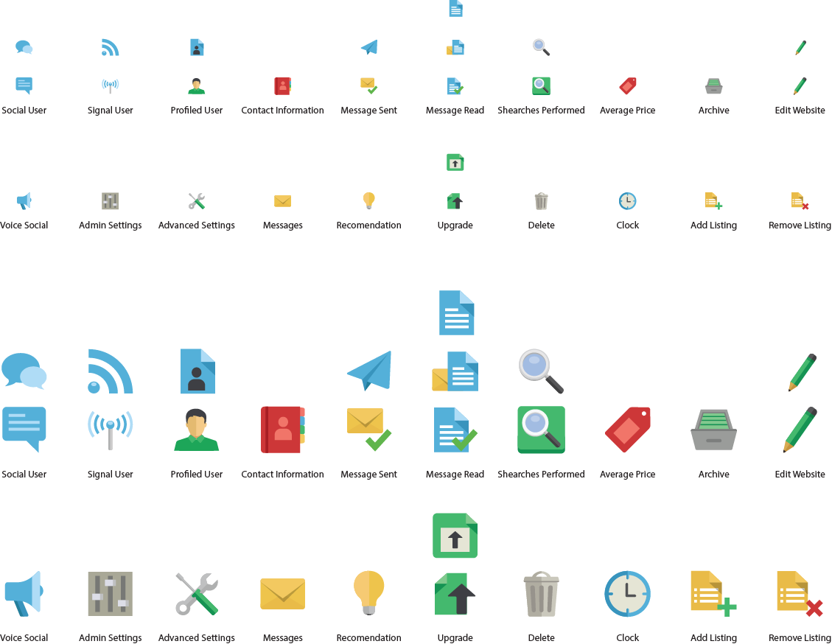Viewport: 832px width, 644px height.
Task: Open the Archive drawer icon
Action: click(713, 430)
